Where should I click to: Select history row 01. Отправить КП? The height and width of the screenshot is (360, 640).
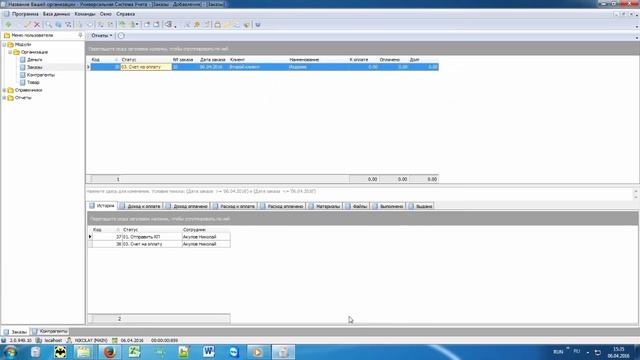pos(159,237)
